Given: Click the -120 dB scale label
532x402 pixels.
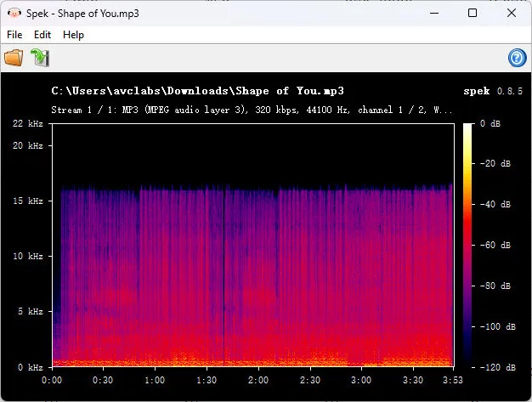Looking at the screenshot, I should 498,367.
